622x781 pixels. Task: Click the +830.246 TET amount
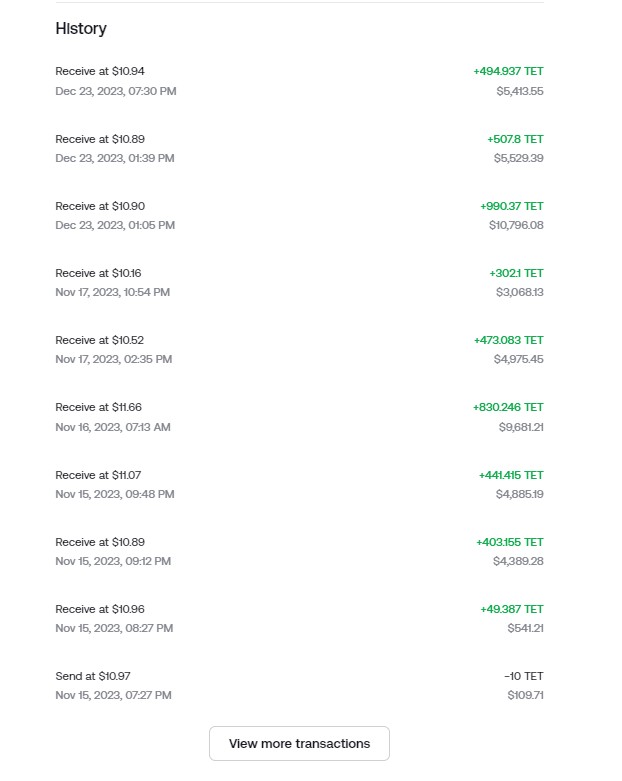(508, 407)
